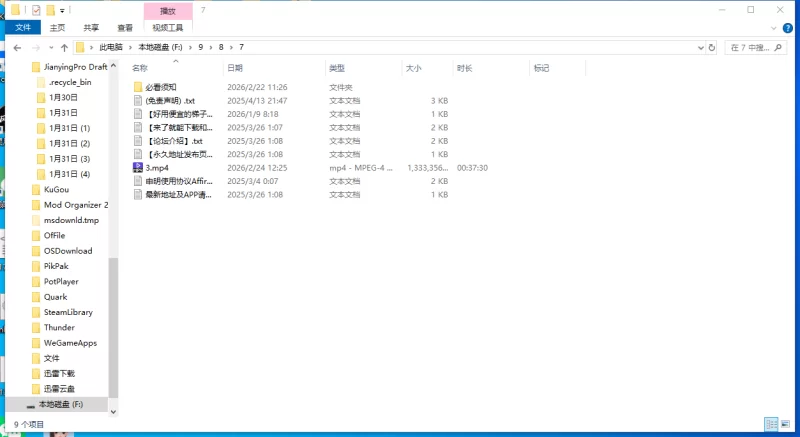Sort files by 标记 column header

(541, 68)
